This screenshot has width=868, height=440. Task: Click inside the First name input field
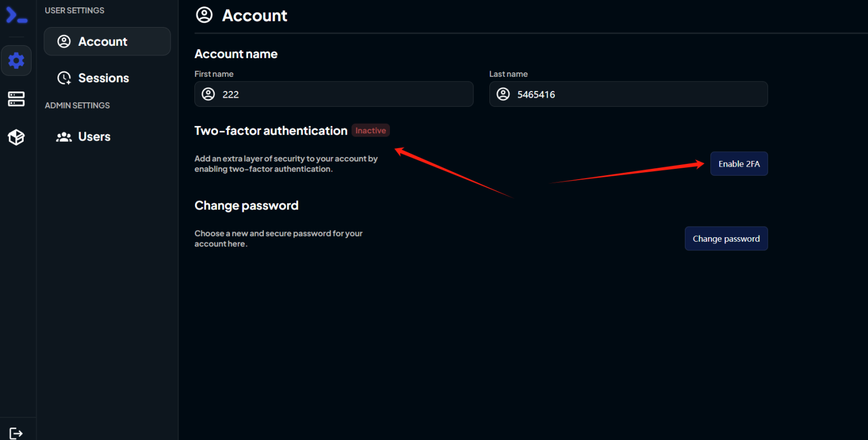[x=333, y=94]
